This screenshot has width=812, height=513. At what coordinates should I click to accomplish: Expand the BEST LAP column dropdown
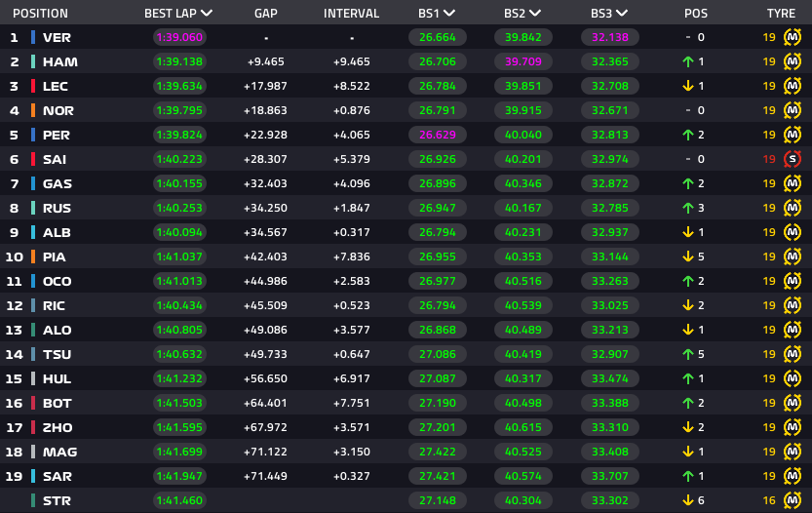click(207, 13)
